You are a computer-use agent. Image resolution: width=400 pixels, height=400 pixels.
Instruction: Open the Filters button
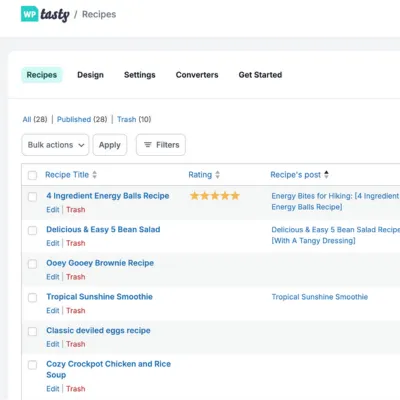point(161,145)
